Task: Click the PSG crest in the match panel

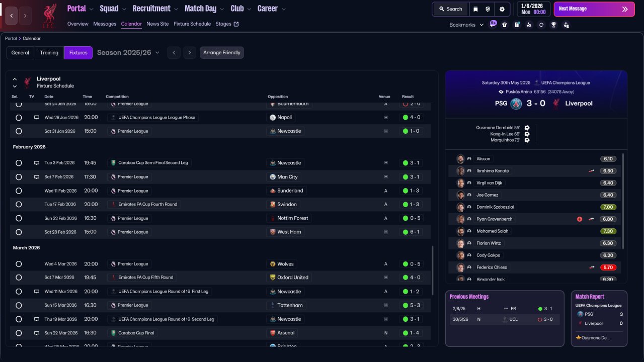Action: [x=516, y=104]
